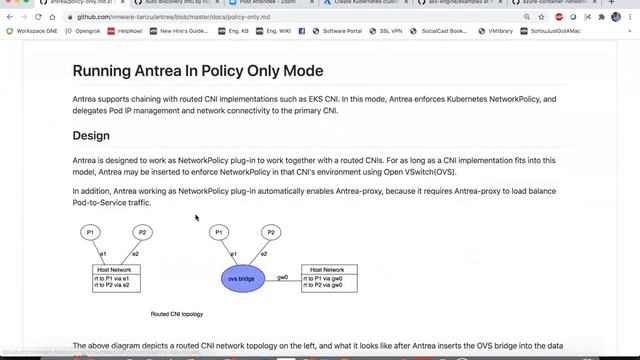Open the round gray extension next to the ad blocker
640x360 pixels.
[573, 17]
